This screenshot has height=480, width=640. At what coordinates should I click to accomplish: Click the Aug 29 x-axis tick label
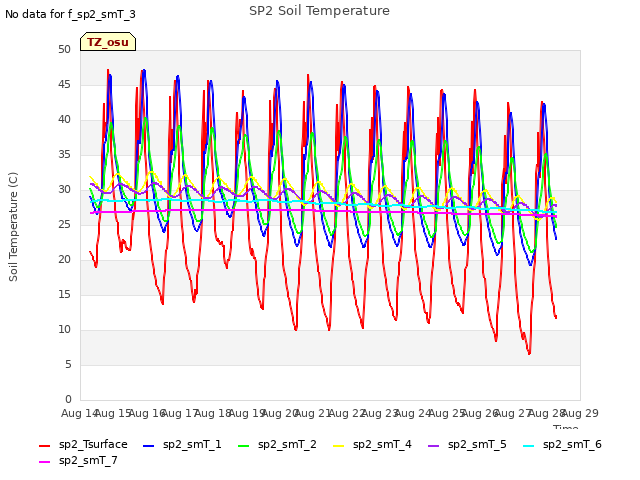point(580,413)
